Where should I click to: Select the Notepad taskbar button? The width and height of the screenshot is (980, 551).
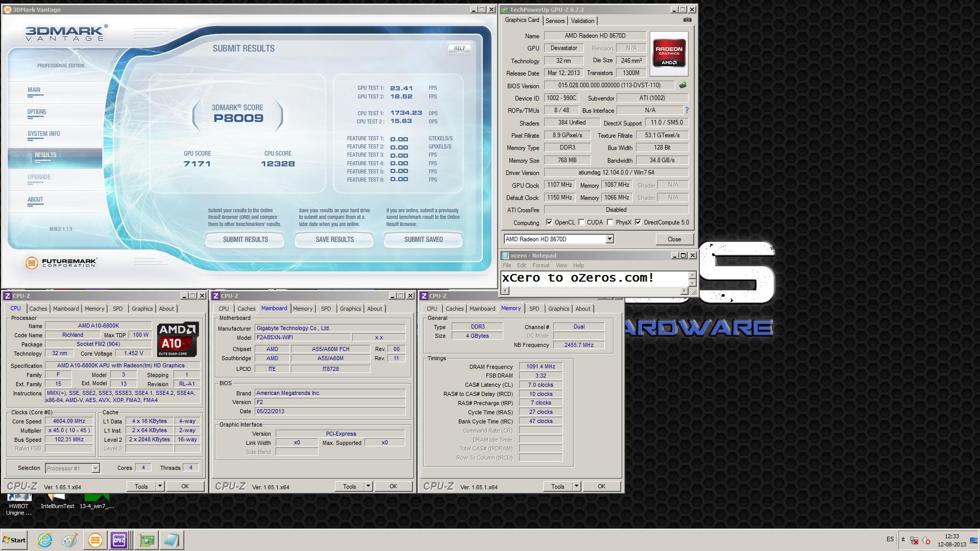point(171,540)
